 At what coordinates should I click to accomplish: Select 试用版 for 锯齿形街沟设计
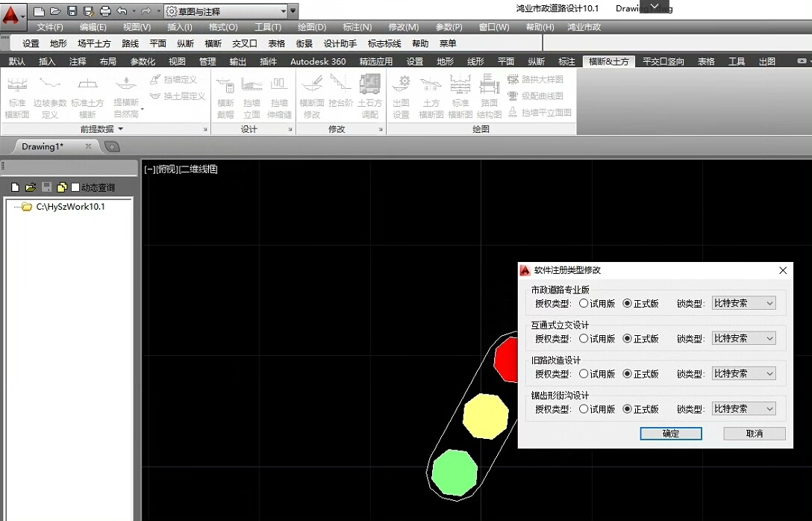[597, 409]
